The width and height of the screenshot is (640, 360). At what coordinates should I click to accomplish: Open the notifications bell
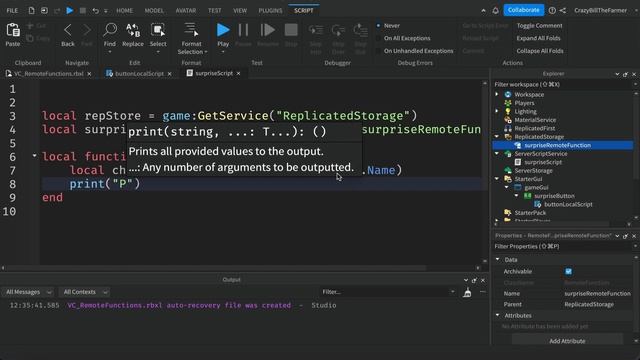pyautogui.click(x=495, y=11)
